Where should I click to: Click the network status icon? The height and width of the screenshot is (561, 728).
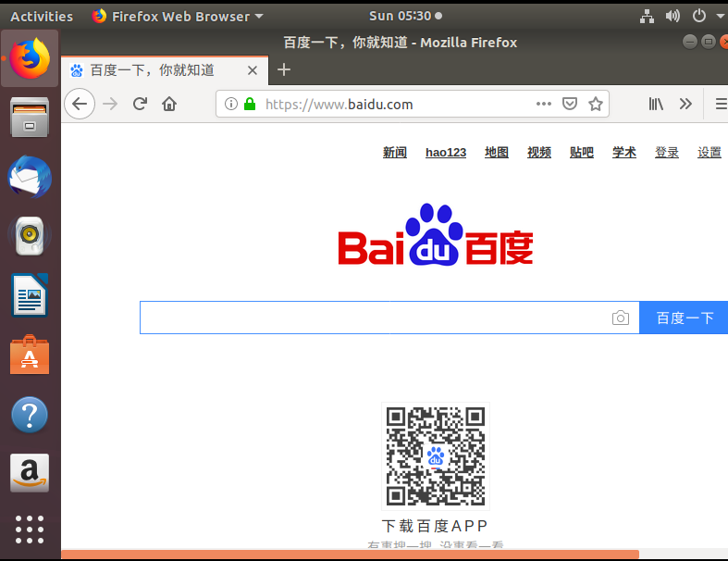647,17
